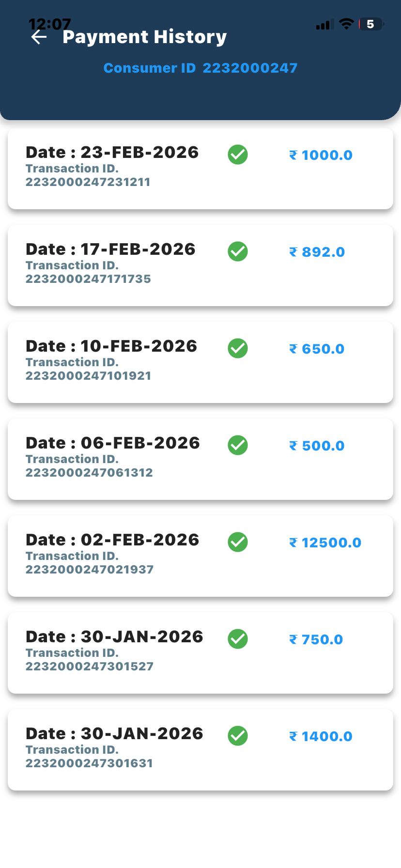Click Consumer ID 2232000247 text
The image size is (401, 868).
click(x=200, y=68)
